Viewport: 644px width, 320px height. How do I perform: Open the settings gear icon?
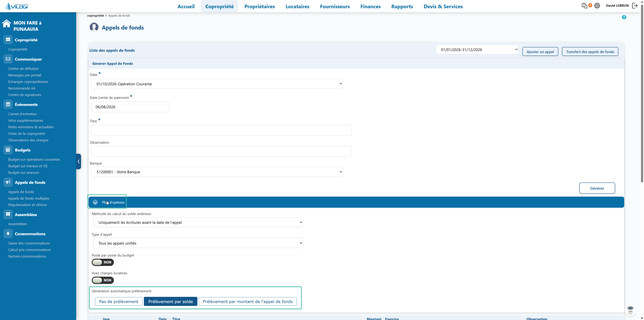tap(597, 6)
